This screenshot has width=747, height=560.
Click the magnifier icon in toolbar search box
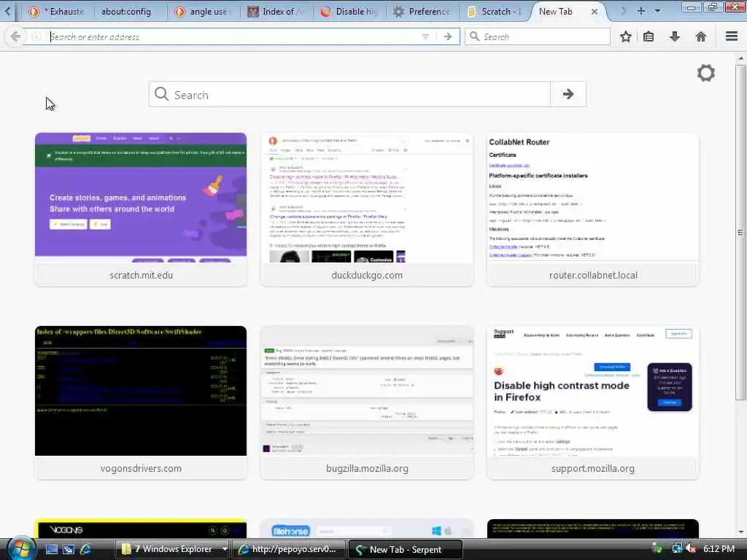tap(474, 36)
